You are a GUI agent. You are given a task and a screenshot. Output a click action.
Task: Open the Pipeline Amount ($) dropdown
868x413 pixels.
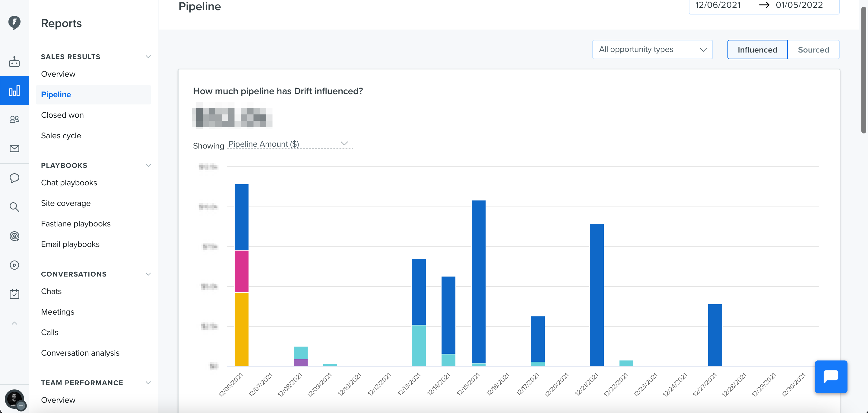[x=290, y=144]
